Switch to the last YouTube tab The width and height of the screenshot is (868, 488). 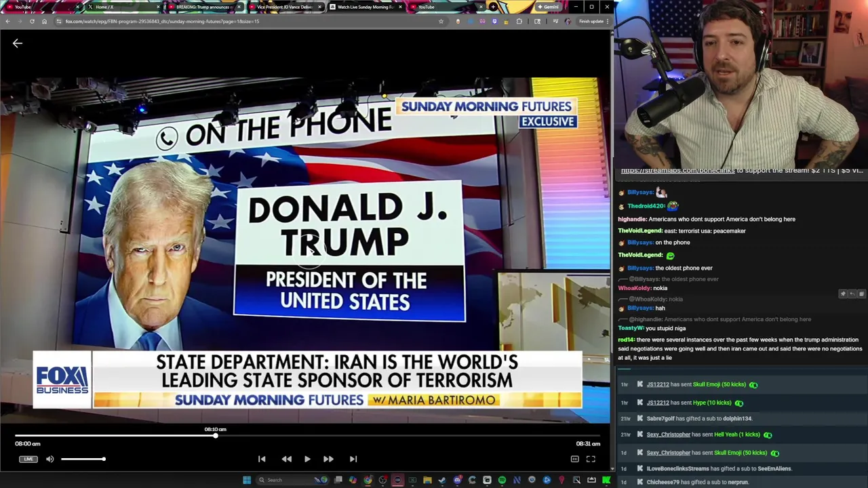[x=446, y=7]
